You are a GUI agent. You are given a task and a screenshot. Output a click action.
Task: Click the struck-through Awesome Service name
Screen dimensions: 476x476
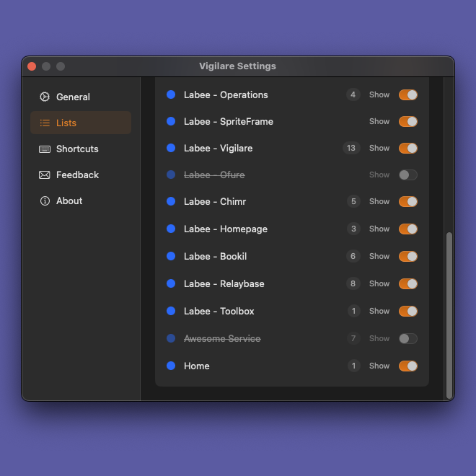coord(222,338)
